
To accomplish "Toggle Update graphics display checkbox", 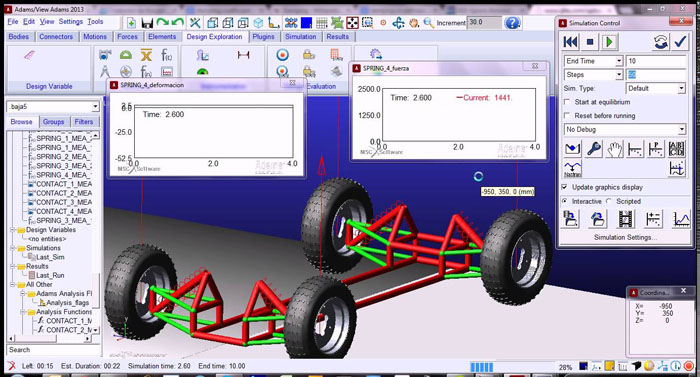I will (x=565, y=187).
